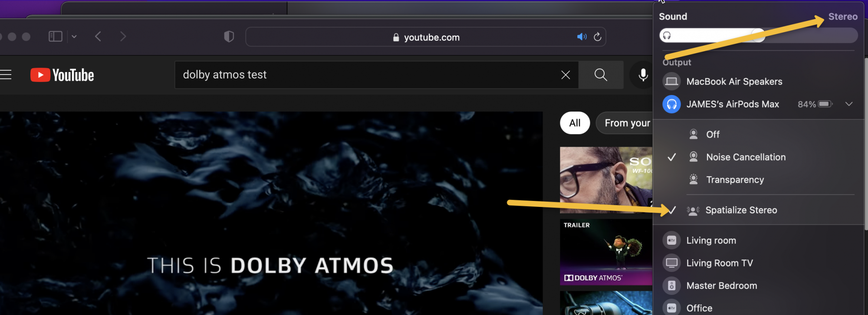Toggle the Safari sidebar
The width and height of the screenshot is (868, 315).
click(56, 36)
